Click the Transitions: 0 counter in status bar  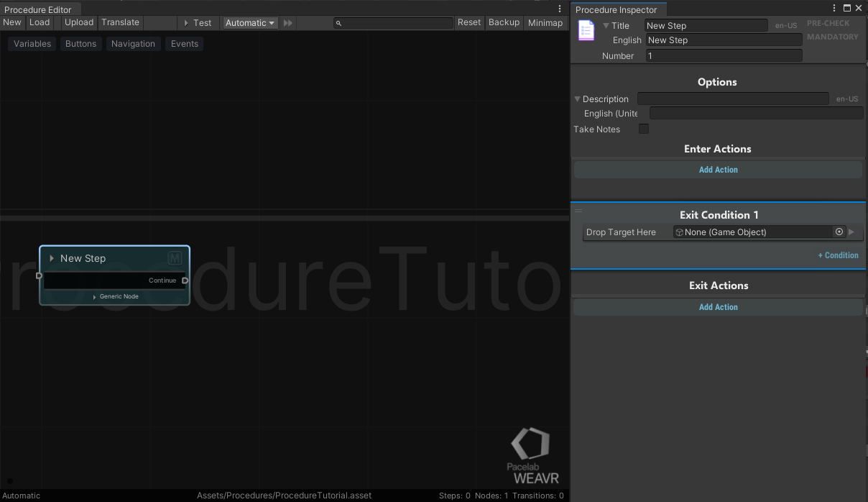[538, 496]
